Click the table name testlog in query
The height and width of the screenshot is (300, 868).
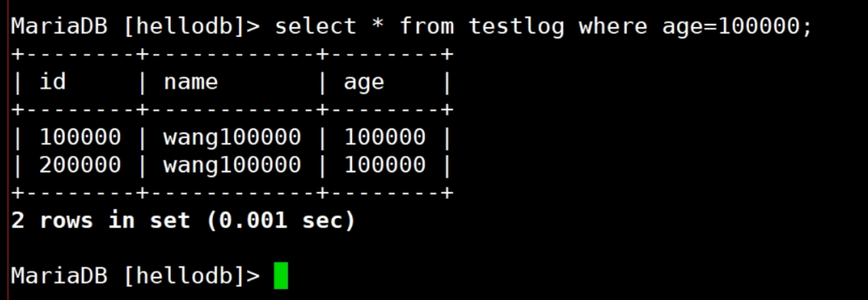[x=517, y=26]
